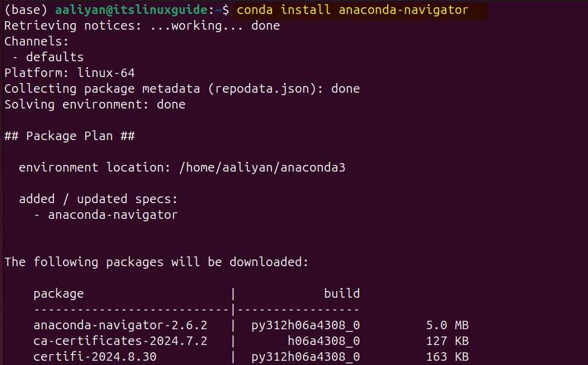The width and height of the screenshot is (588, 365).
Task: Click the /home/aaliyan/anaconda3 environment path
Action: coord(262,167)
